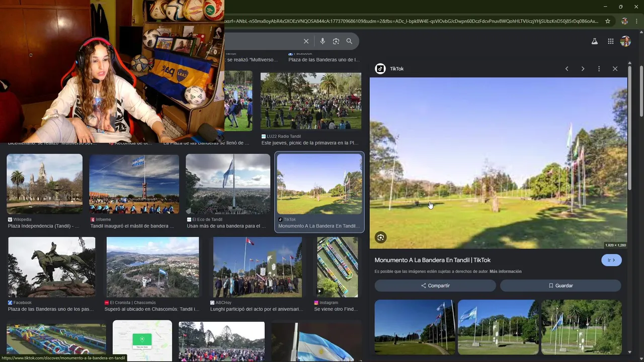Image resolution: width=644 pixels, height=362 pixels.
Task: Click 'Superó al ubicado en Chascomús' caption
Action: 152,309
